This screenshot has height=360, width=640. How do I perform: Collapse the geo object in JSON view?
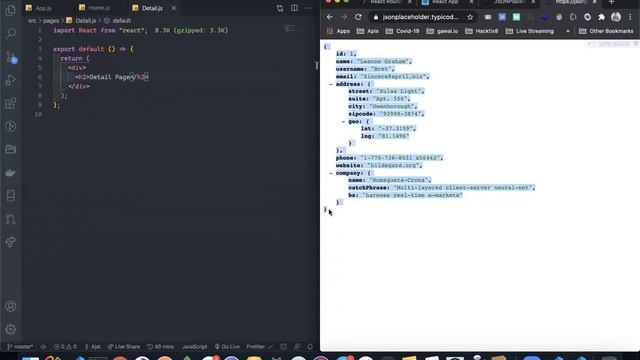point(343,121)
